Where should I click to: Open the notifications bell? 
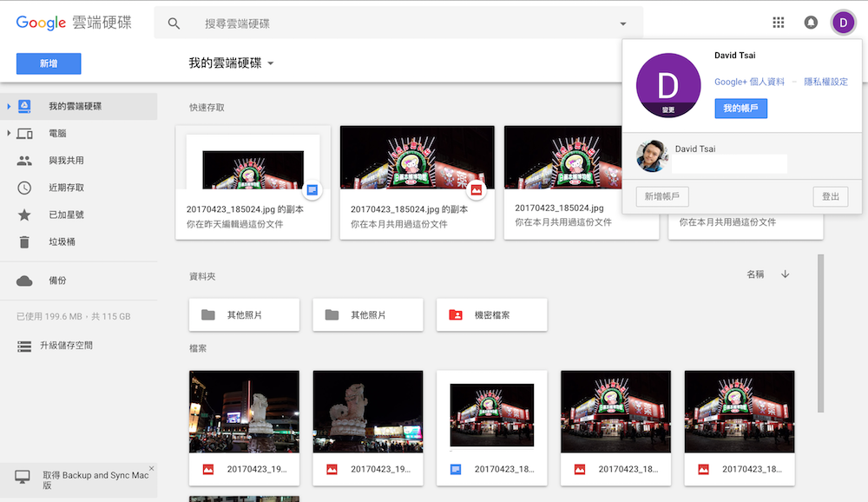(811, 23)
